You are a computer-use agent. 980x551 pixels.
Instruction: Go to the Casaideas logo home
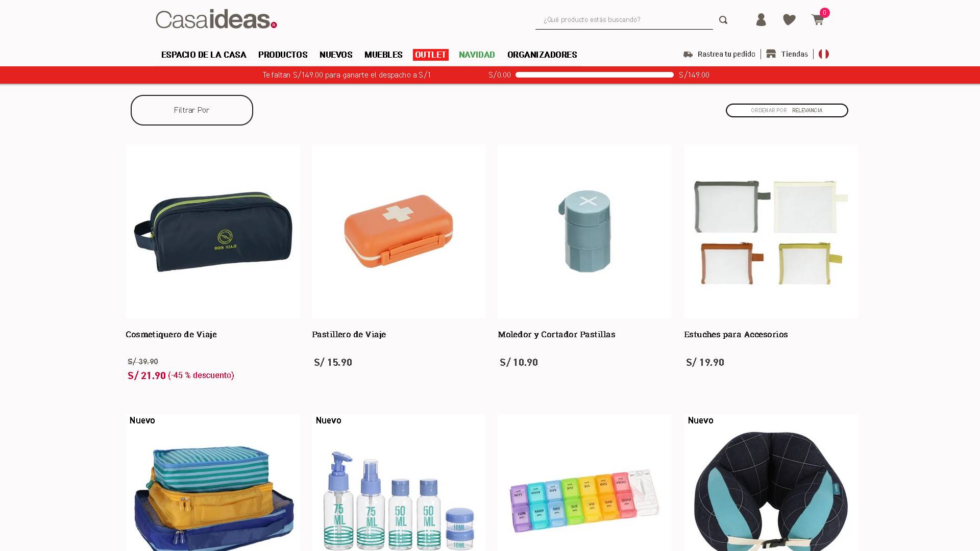[216, 19]
